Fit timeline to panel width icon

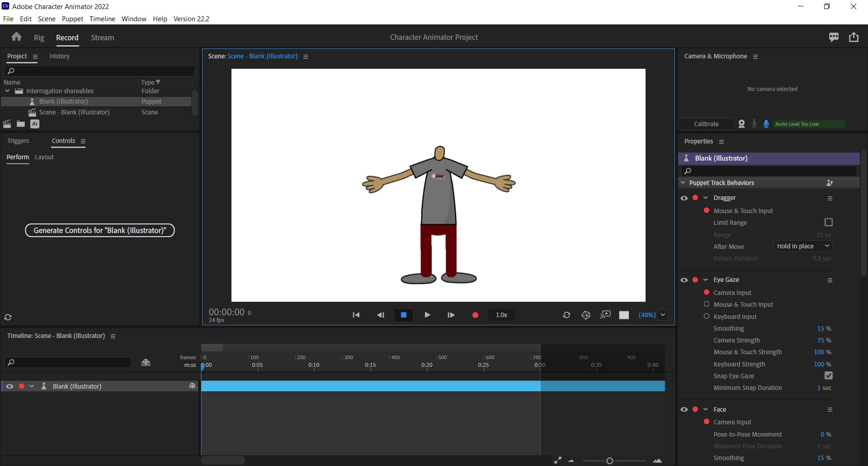(558, 461)
